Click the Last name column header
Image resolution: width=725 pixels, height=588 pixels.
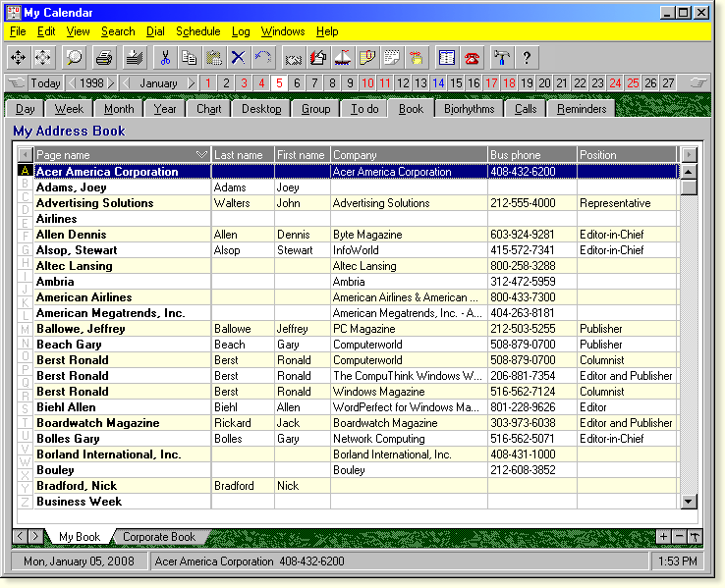[243, 155]
